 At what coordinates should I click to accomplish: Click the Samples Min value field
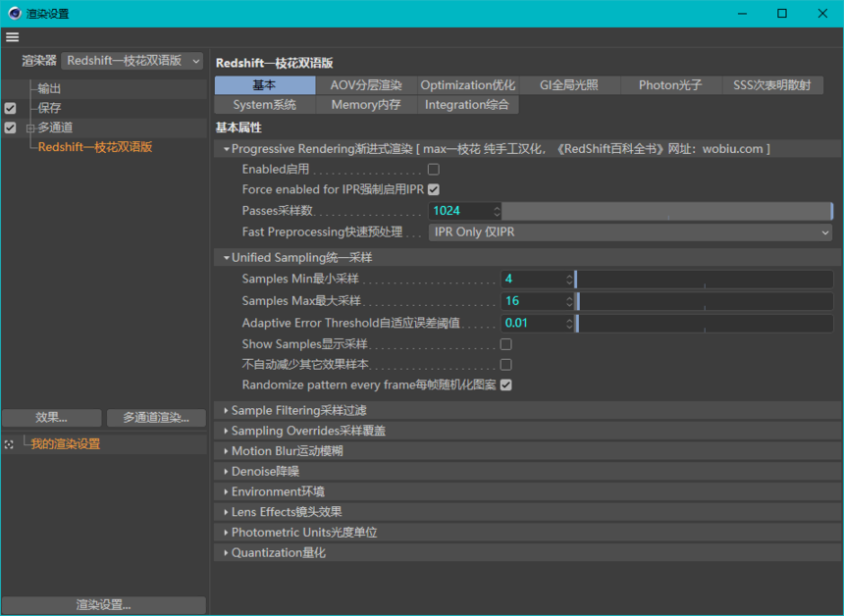(533, 280)
